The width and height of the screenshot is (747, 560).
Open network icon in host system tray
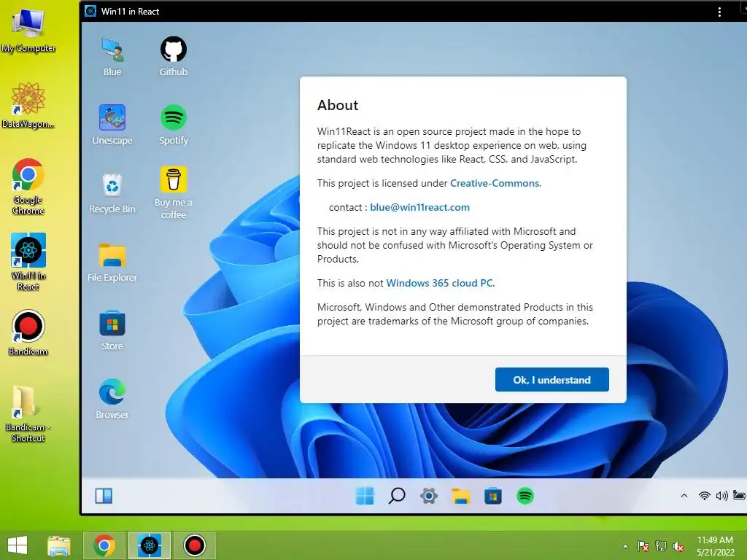coord(661,546)
